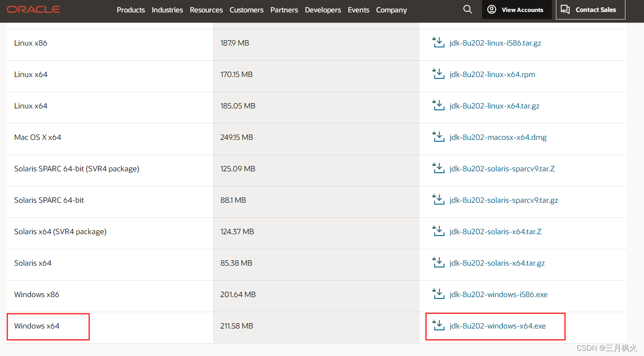Download jdk-8u202-solaris-sparcv9.tar.Z link
The height and width of the screenshot is (356, 644).
(x=502, y=169)
